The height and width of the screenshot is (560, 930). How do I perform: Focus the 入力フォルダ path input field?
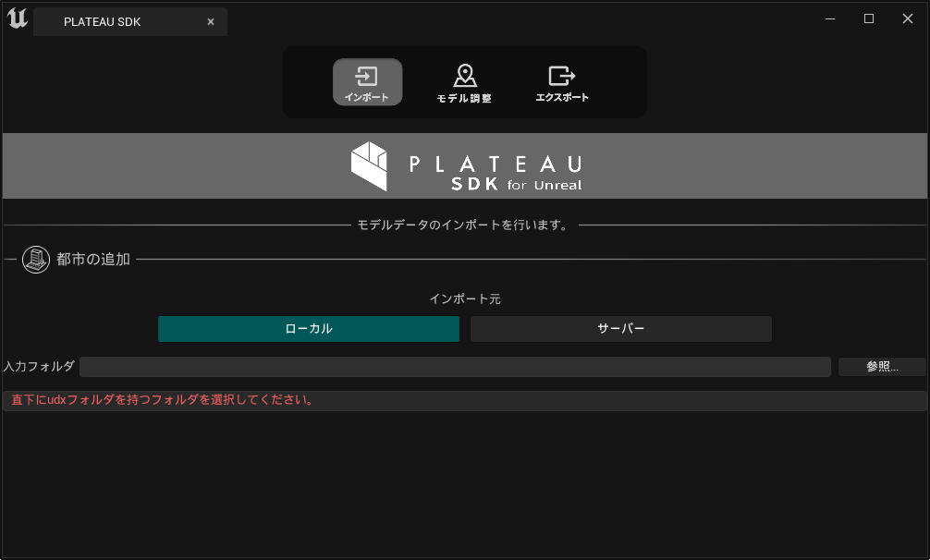point(455,367)
